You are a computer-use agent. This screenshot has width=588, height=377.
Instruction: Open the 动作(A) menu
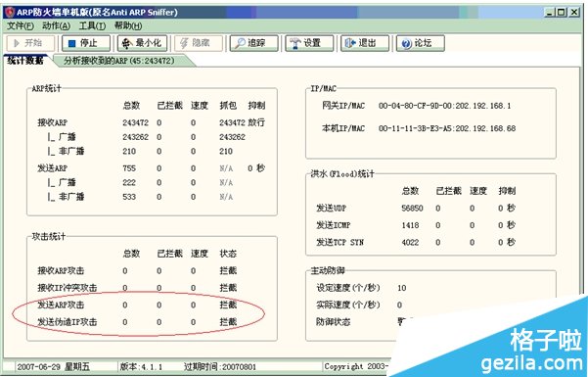[56, 25]
